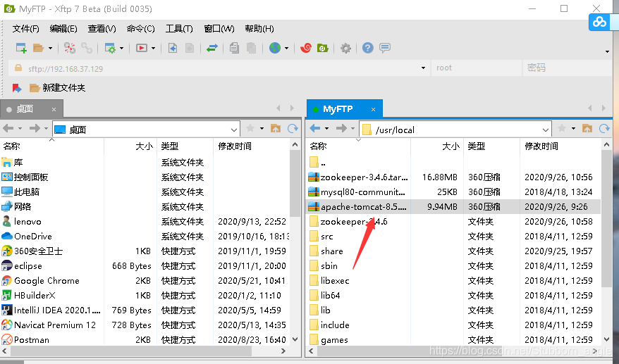The height and width of the screenshot is (364, 619).
Task: Click the sftp address input field
Action: pyautogui.click(x=219, y=68)
